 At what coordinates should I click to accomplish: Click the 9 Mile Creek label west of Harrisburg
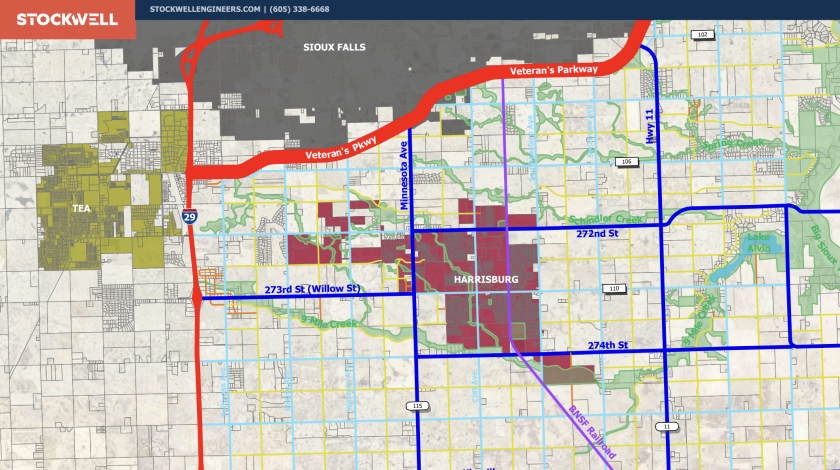pyautogui.click(x=328, y=323)
